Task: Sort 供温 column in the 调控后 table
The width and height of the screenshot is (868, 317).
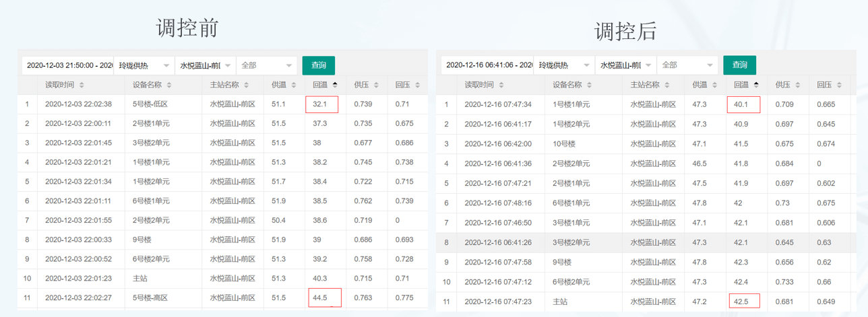Action: (x=714, y=85)
